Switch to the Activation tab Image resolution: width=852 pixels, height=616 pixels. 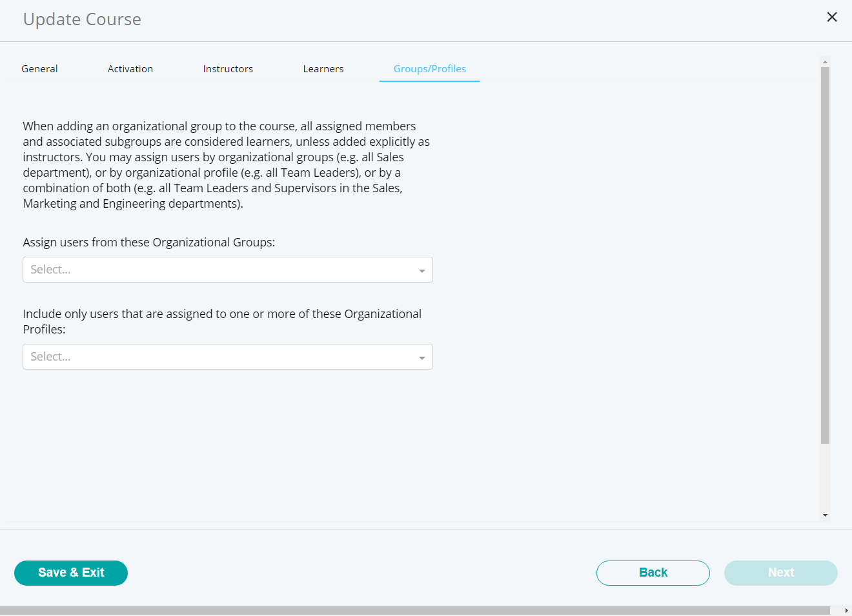click(130, 68)
